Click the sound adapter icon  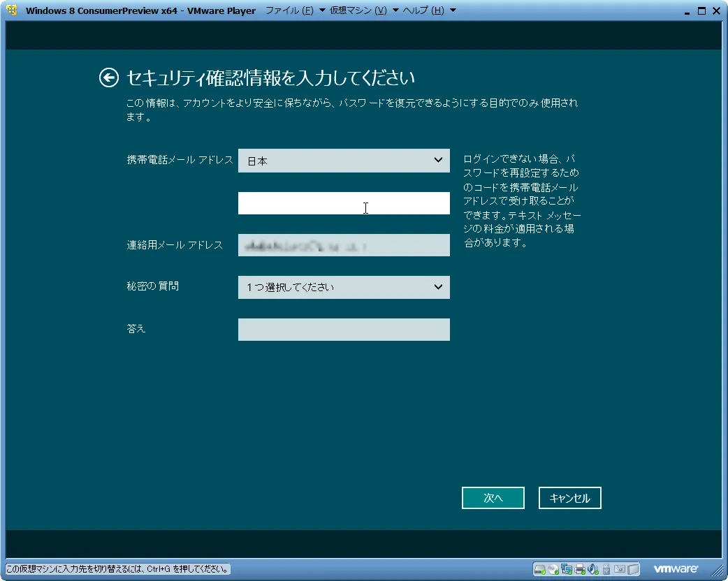click(593, 568)
